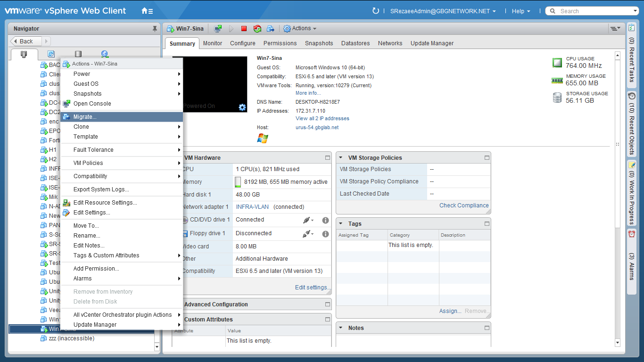The image size is (644, 362).
Task: Open Work In Progress sidebar panel
Action: pyautogui.click(x=632, y=193)
